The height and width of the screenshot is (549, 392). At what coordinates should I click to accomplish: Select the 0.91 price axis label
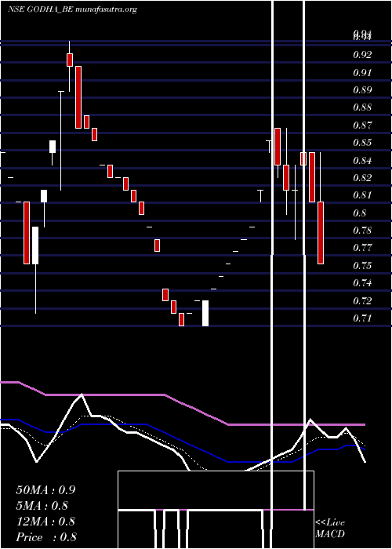point(362,72)
